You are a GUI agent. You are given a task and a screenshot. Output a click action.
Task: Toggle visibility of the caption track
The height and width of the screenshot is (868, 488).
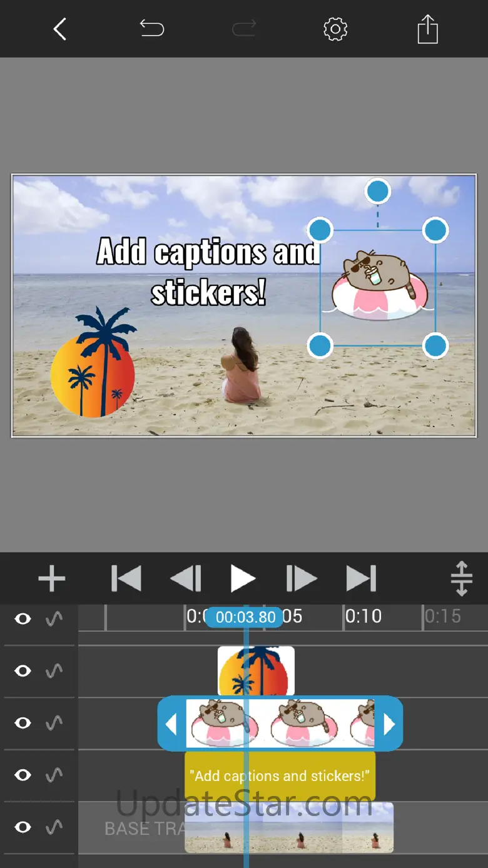(x=23, y=775)
